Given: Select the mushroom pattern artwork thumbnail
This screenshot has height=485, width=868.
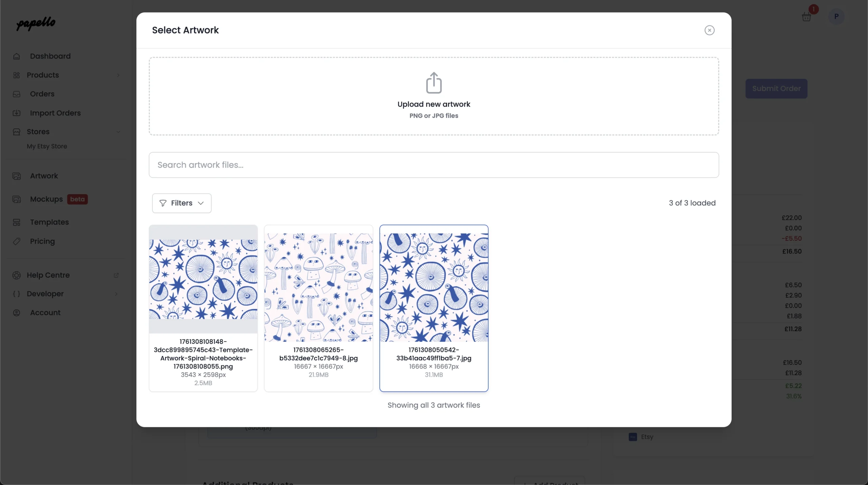Looking at the screenshot, I should [x=318, y=287].
